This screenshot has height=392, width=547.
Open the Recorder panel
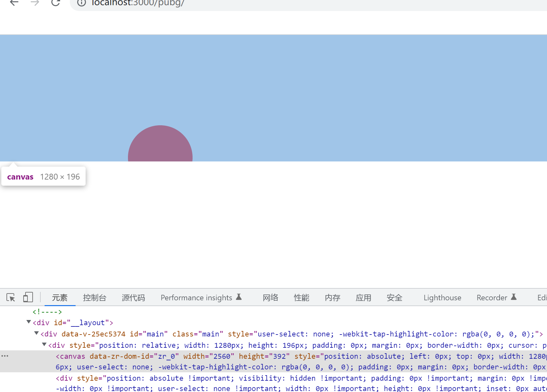click(x=492, y=297)
